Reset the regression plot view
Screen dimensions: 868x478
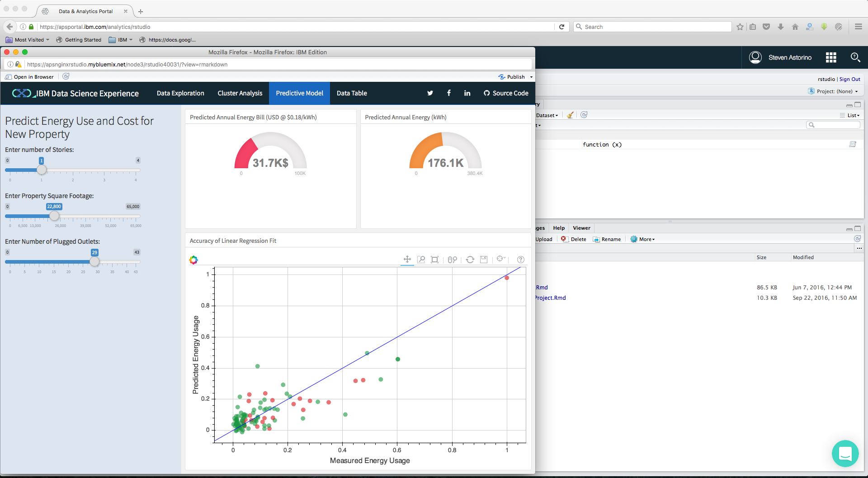(470, 259)
